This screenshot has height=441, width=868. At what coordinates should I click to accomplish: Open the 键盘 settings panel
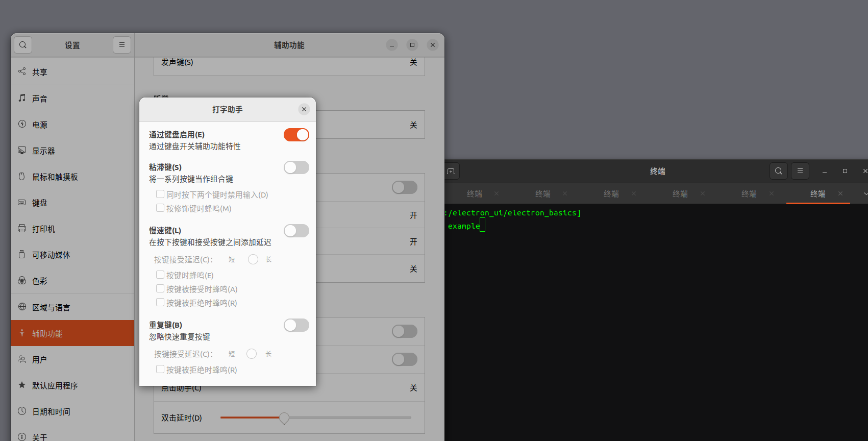72,203
